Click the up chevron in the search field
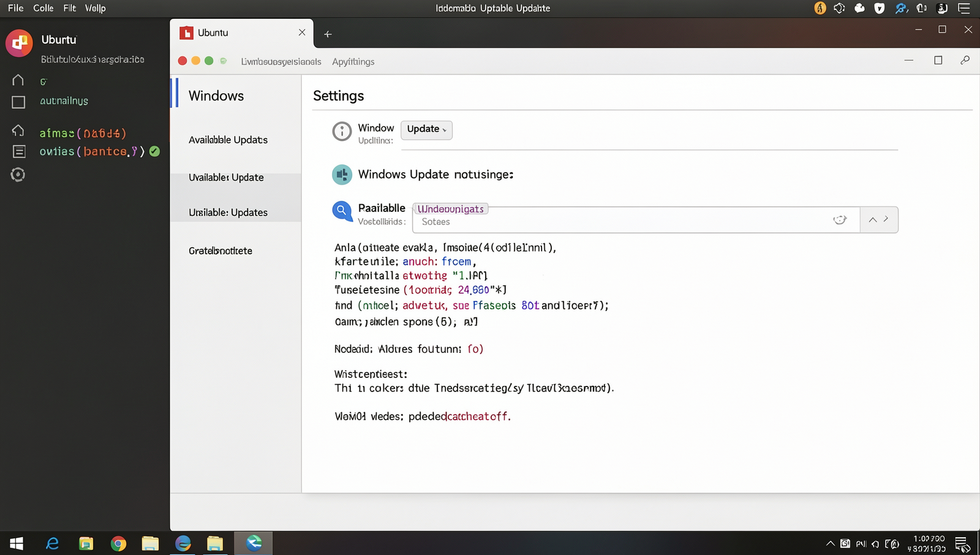Screen dimensions: 980x555 point(873,220)
